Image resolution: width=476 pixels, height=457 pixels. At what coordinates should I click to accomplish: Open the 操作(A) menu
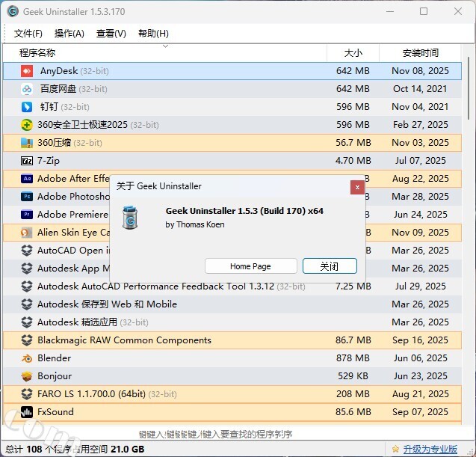(69, 34)
